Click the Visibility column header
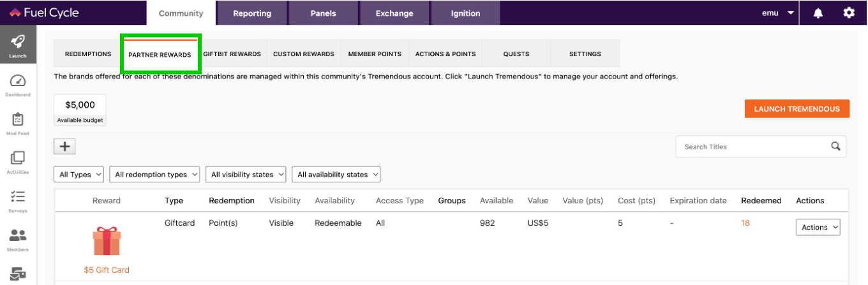 tap(285, 200)
